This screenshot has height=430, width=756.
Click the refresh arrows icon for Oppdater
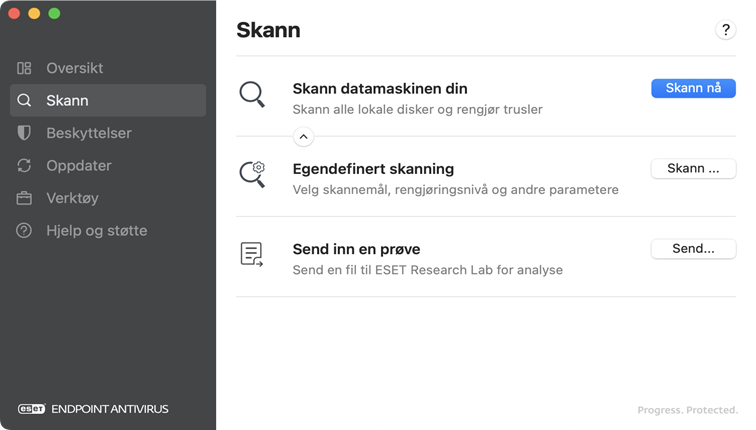[x=24, y=165]
